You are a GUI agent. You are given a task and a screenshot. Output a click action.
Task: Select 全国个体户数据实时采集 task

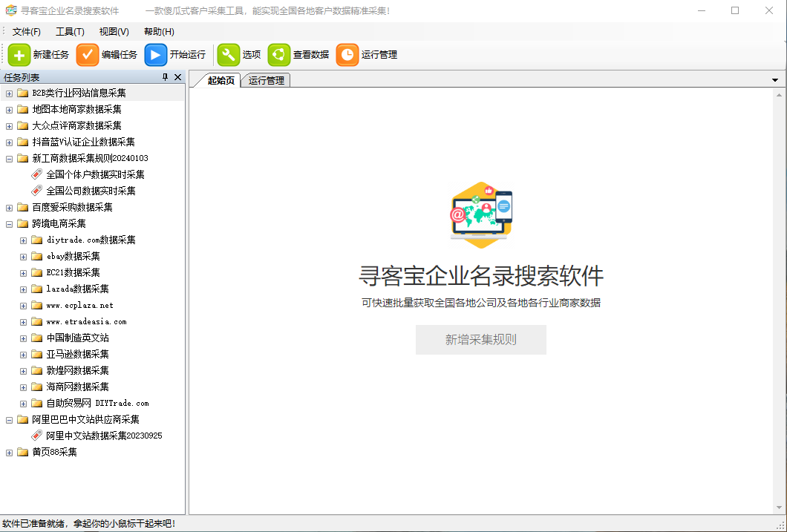pyautogui.click(x=95, y=174)
